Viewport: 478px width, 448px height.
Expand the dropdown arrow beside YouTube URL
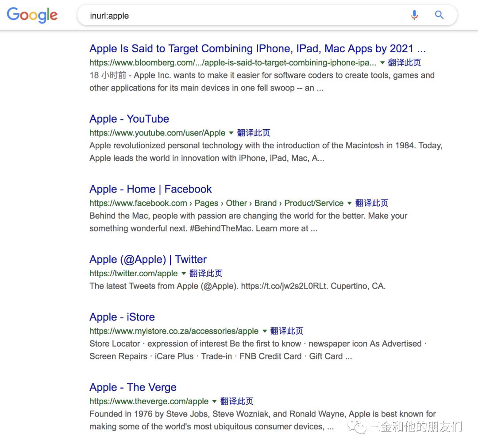point(231,133)
